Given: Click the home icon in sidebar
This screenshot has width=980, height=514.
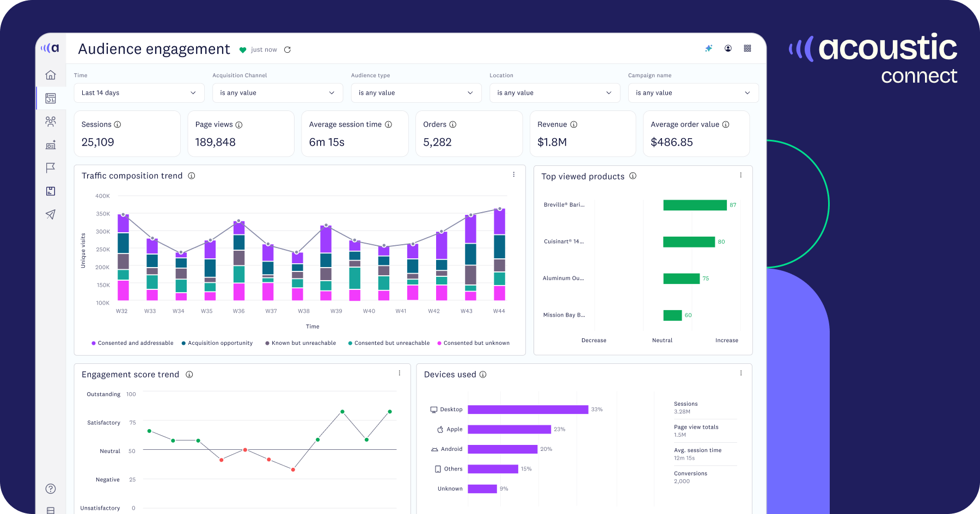Looking at the screenshot, I should (x=51, y=75).
